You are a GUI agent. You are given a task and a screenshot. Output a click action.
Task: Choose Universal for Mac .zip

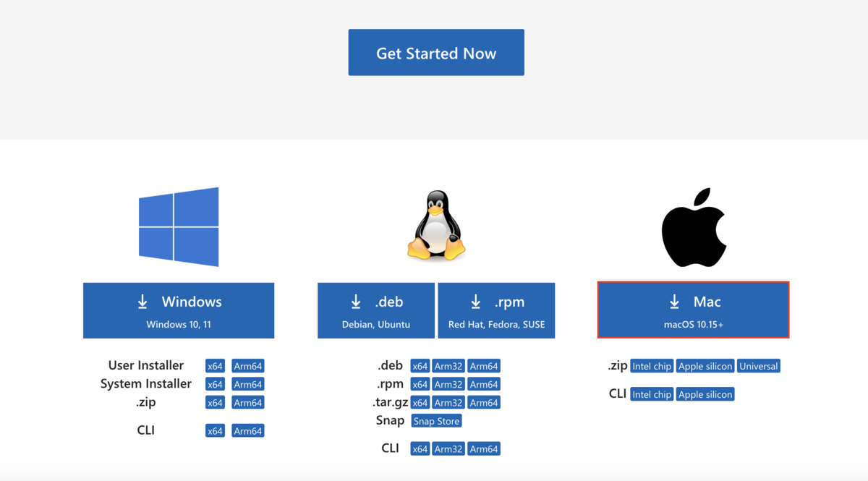click(x=759, y=366)
